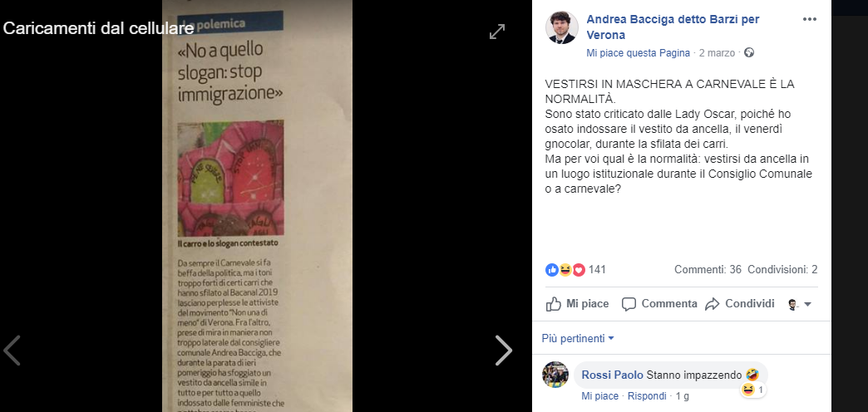Expand the Più pertinenti sorting dropdown
This screenshot has height=412, width=868.
coord(578,338)
